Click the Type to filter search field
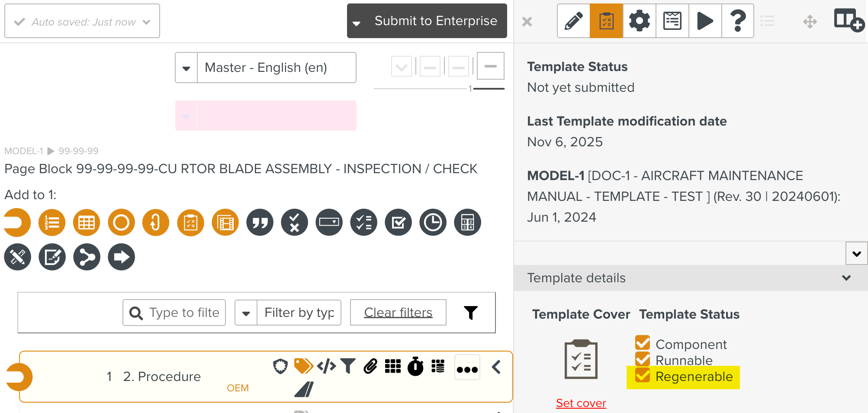The image size is (868, 413). coord(183,313)
